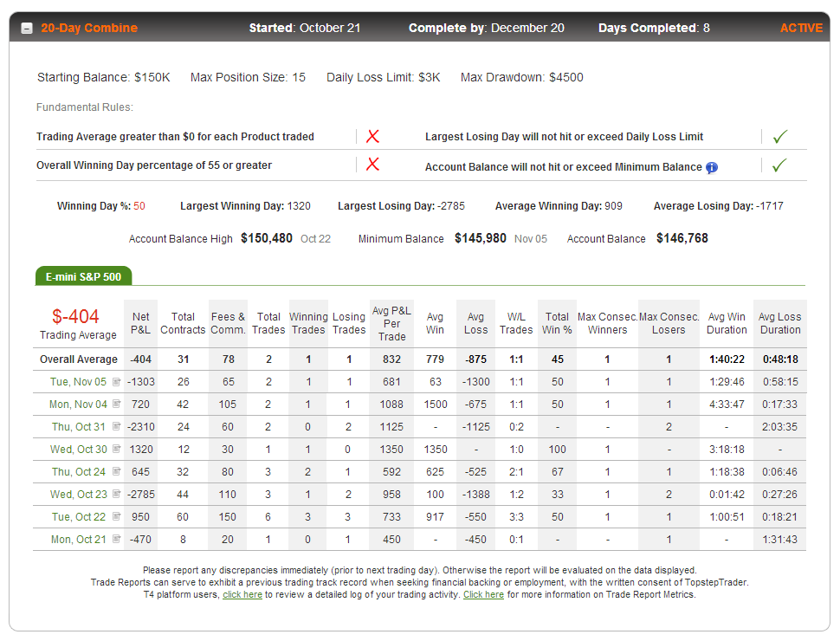Open the Wed, Oct 30 trade note icon
840x641 pixels.
[116, 449]
